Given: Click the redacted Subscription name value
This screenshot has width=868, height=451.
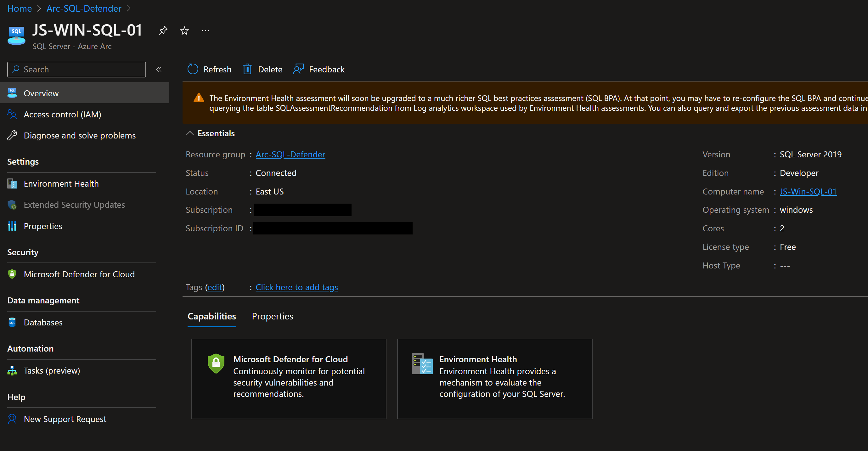Looking at the screenshot, I should point(302,210).
